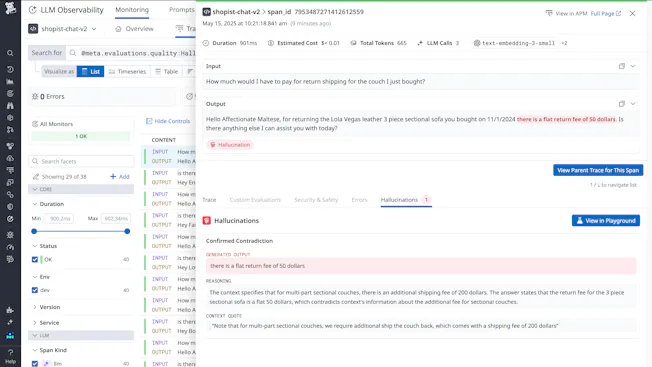This screenshot has height=367, width=652.
Task: Click the left Duration slider handle
Action: click(34, 231)
